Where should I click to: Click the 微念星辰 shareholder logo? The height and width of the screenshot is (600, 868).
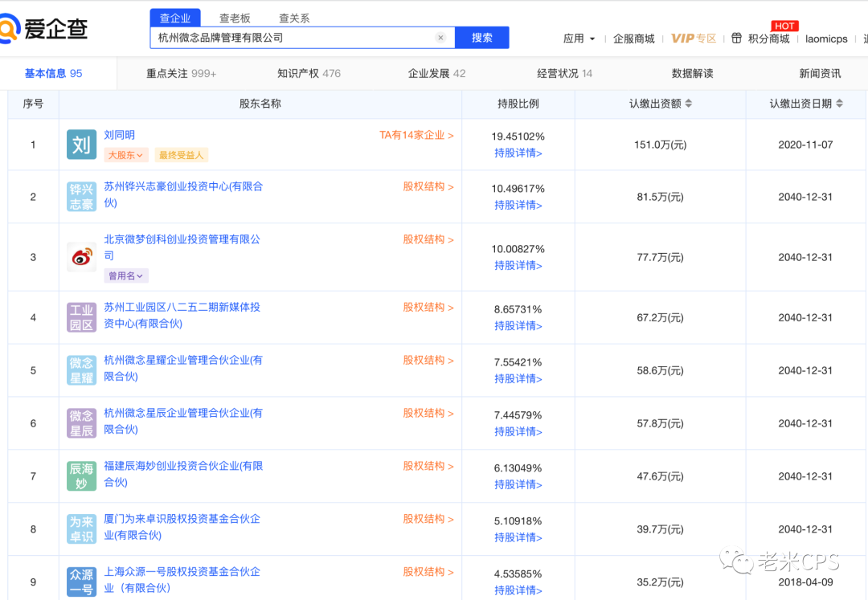[81, 423]
